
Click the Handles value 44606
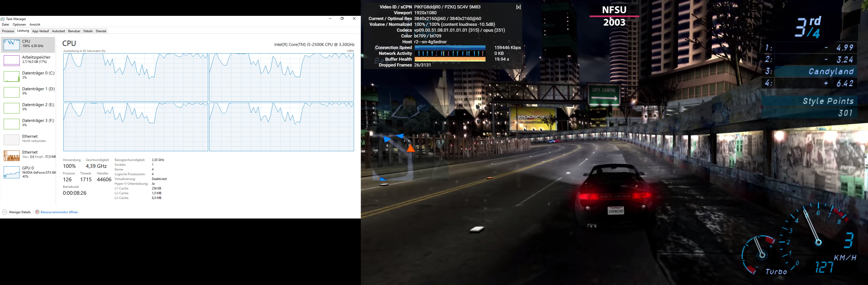[x=104, y=180]
